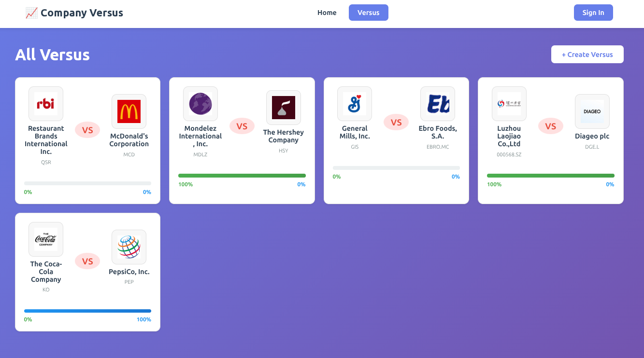Image resolution: width=644 pixels, height=358 pixels.
Task: Click the GIS vs EBRO.MC vote bar
Action: click(396, 168)
